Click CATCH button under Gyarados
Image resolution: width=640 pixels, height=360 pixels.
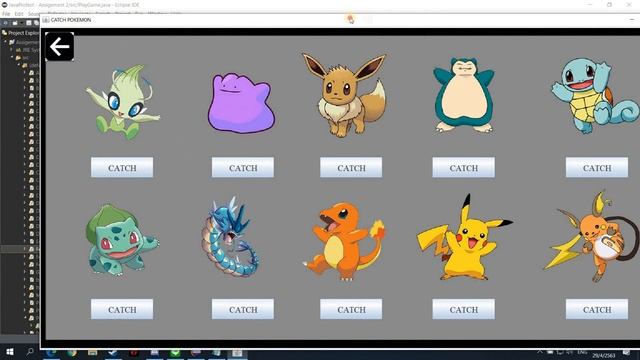(243, 309)
